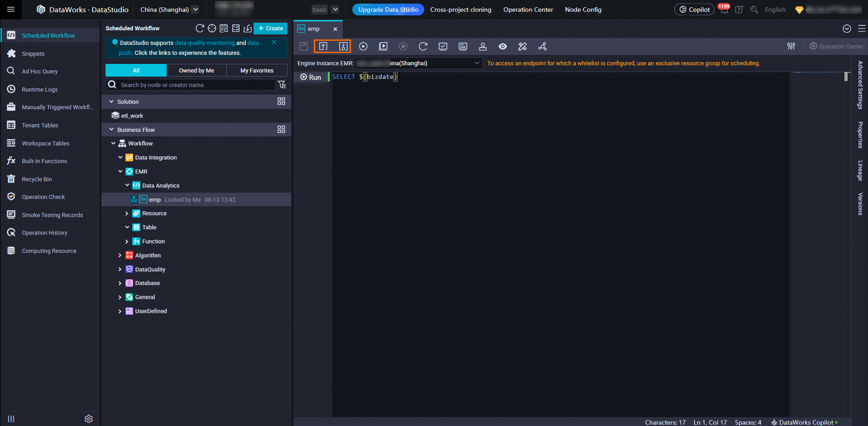Open the Engine Instance EMR dropdown
Viewport: 868px width, 426px height.
(418, 63)
